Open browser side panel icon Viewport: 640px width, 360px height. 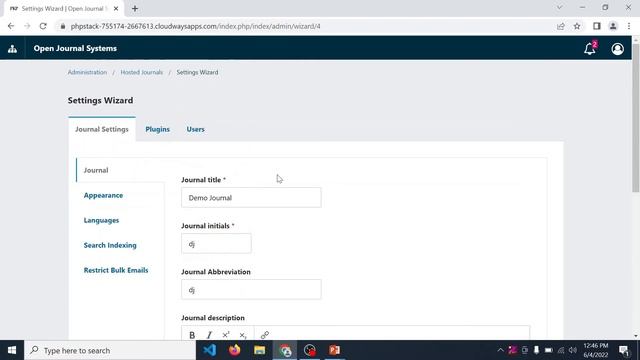pyautogui.click(x=597, y=26)
